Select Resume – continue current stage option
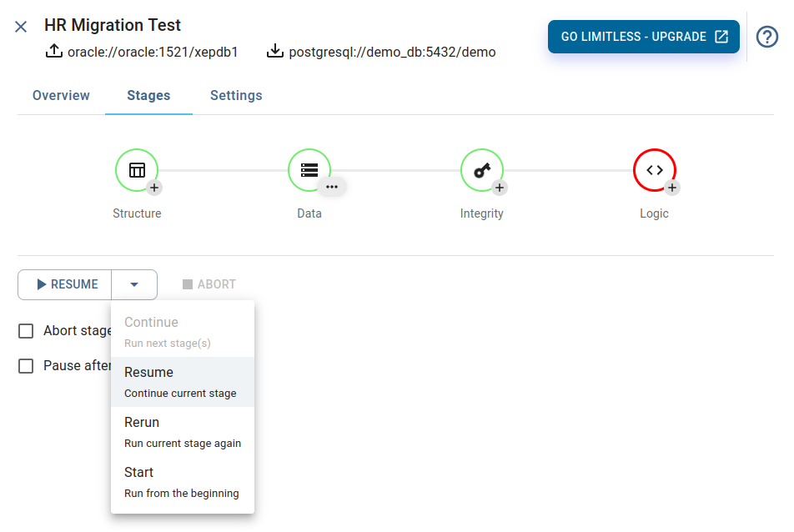794x532 pixels. click(183, 382)
